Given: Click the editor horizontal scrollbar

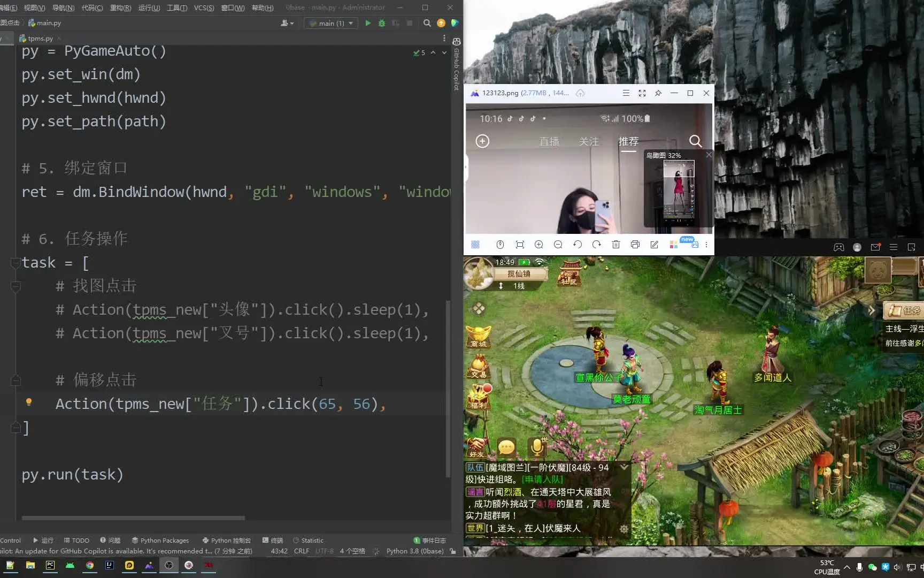Looking at the screenshot, I should 133,518.
